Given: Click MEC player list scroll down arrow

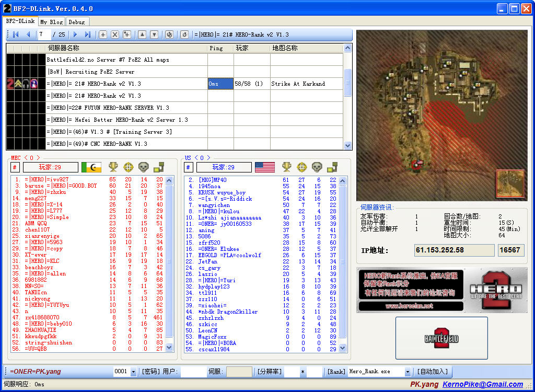Looking at the screenshot, I should (169, 348).
